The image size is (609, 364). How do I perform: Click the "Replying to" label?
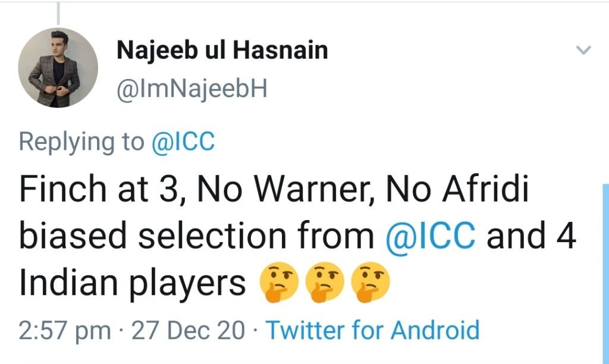[x=81, y=142]
